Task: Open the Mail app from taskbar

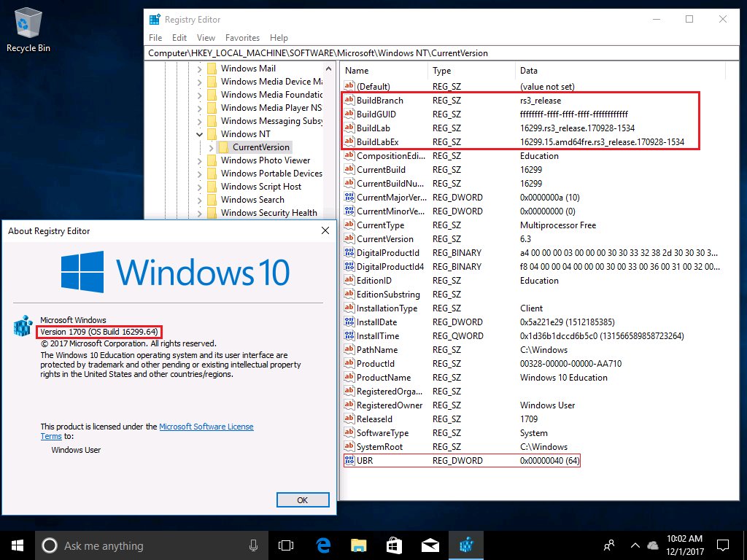Action: click(430, 545)
